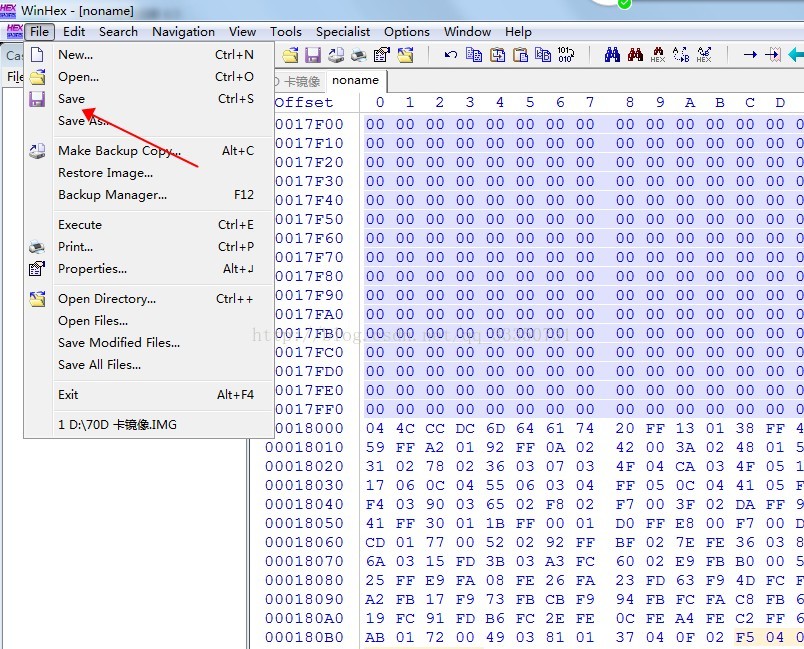The height and width of the screenshot is (649, 804).
Task: Switch to the 卡镜像 tab
Action: (x=301, y=81)
